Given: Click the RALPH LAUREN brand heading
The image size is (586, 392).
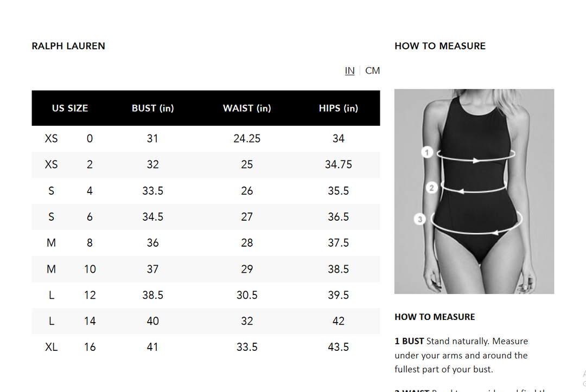Looking at the screenshot, I should click(68, 46).
